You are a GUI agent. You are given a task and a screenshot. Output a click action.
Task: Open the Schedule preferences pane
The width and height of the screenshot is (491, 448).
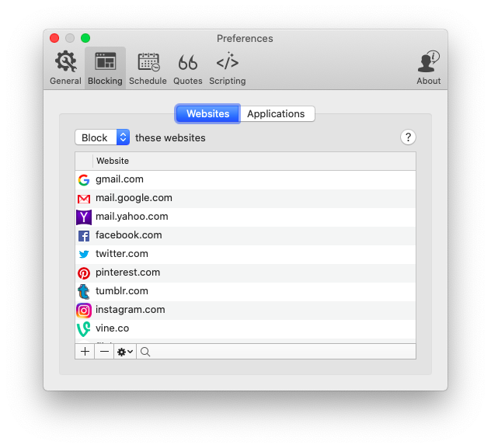pyautogui.click(x=148, y=68)
